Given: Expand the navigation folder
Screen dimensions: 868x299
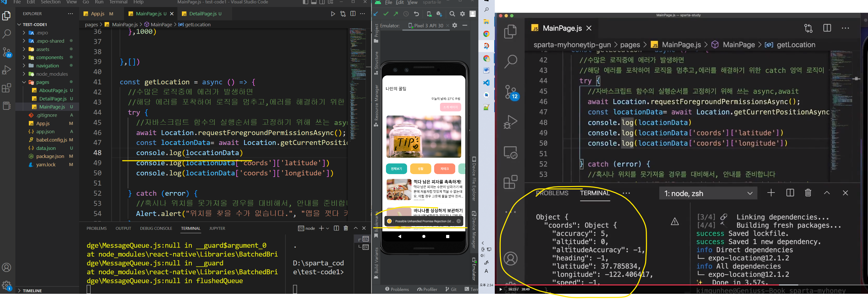Looking at the screenshot, I should pyautogui.click(x=24, y=66).
